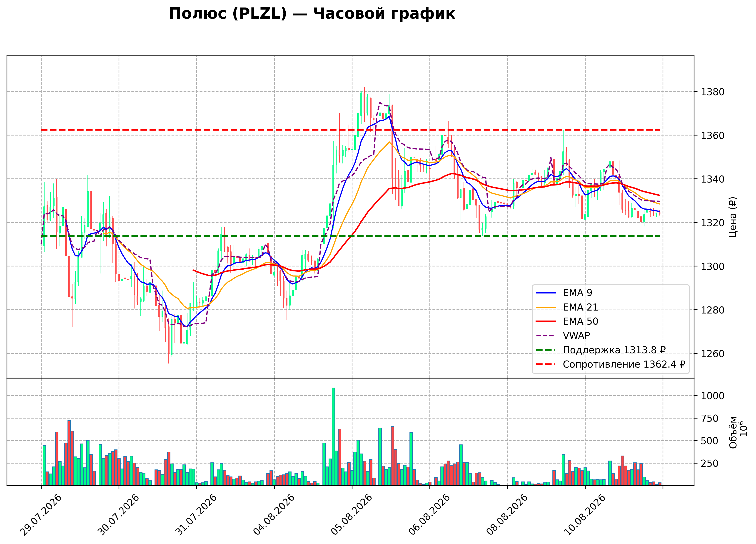Click the chart title "Полюс (PLZL) — Часовой график"
The image size is (756, 544).
tap(312, 14)
